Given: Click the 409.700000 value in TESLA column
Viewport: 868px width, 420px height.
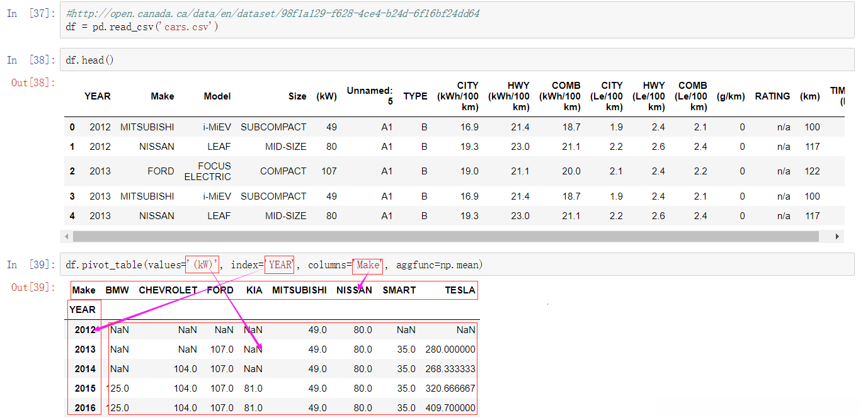Looking at the screenshot, I should click(450, 408).
